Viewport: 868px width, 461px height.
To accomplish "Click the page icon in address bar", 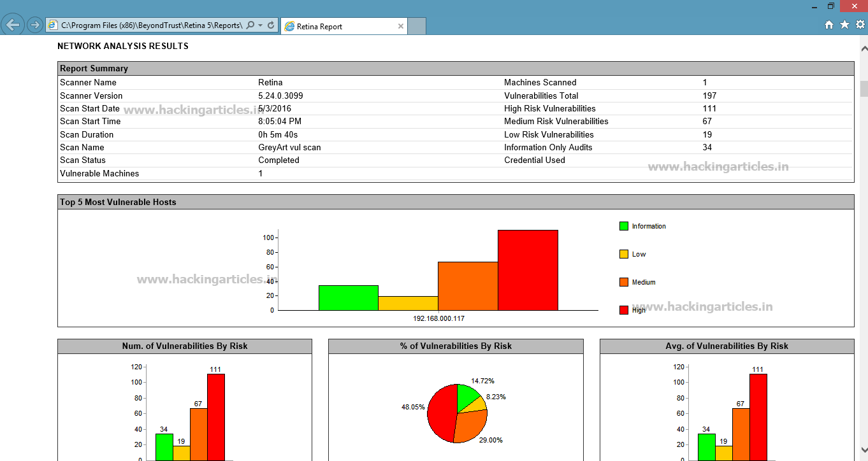I will [x=53, y=25].
